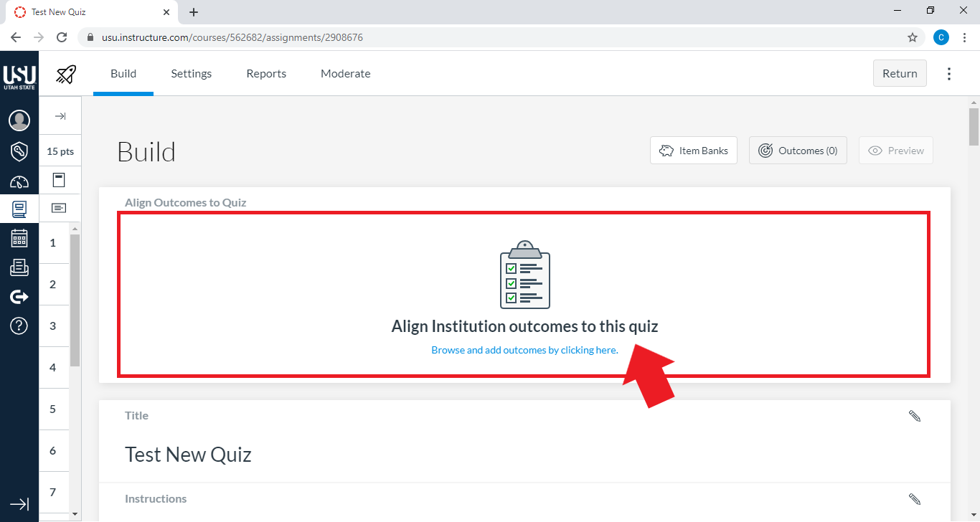Edit the quiz Title using the pencil icon

[x=915, y=415]
